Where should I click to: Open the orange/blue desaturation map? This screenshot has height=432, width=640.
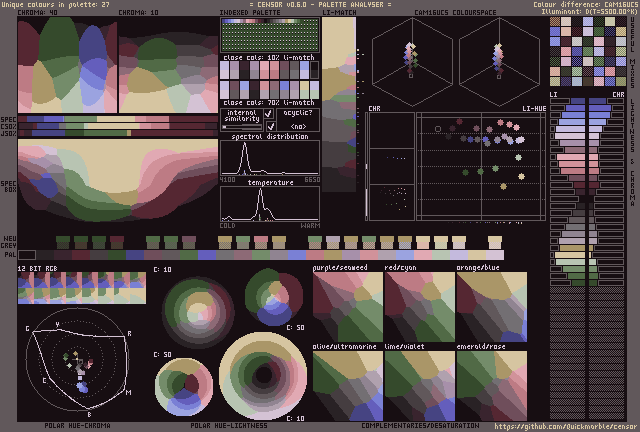pyautogui.click(x=492, y=306)
